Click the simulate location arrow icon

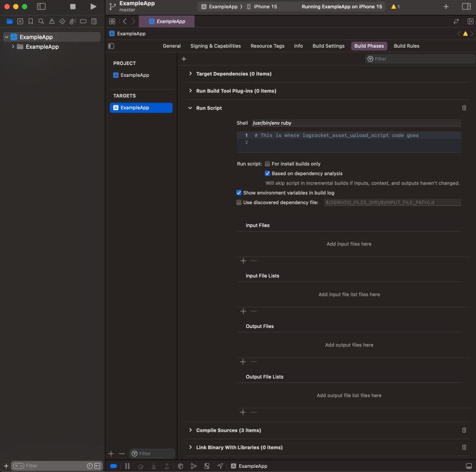220,466
